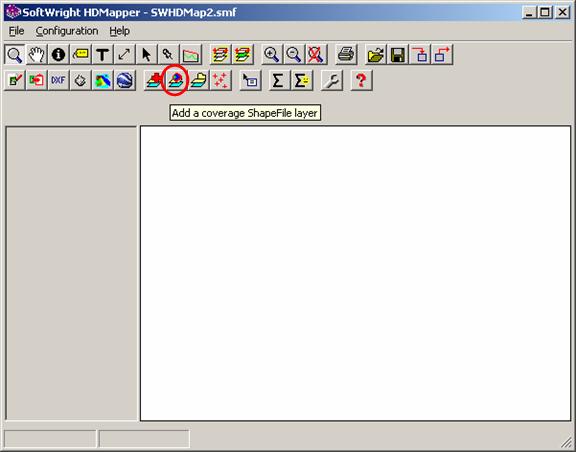The height and width of the screenshot is (452, 576).
Task: Click the printer icon
Action: pos(346,55)
